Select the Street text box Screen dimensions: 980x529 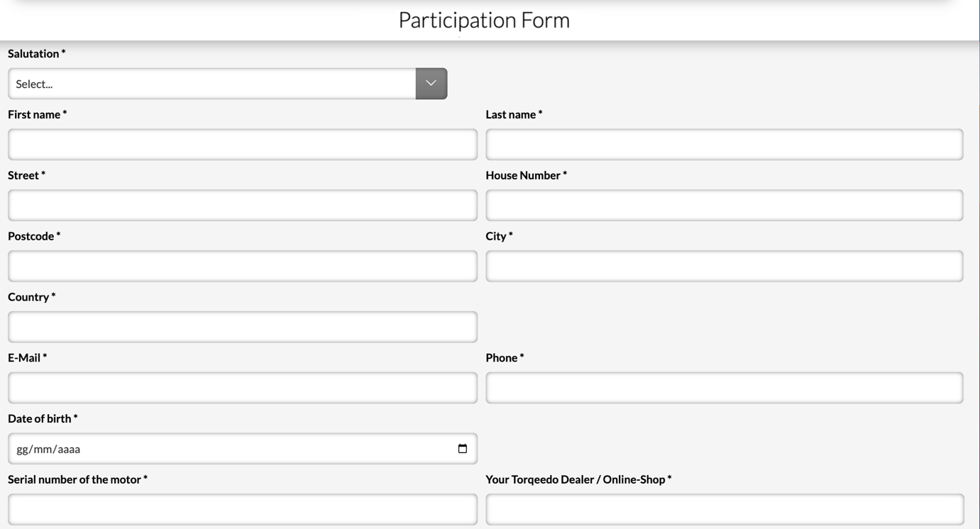coord(243,206)
